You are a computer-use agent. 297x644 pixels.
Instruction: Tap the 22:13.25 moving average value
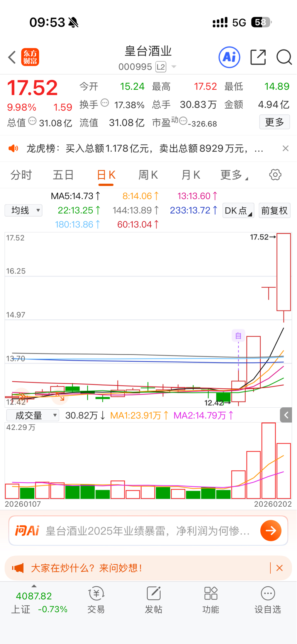[x=79, y=210]
